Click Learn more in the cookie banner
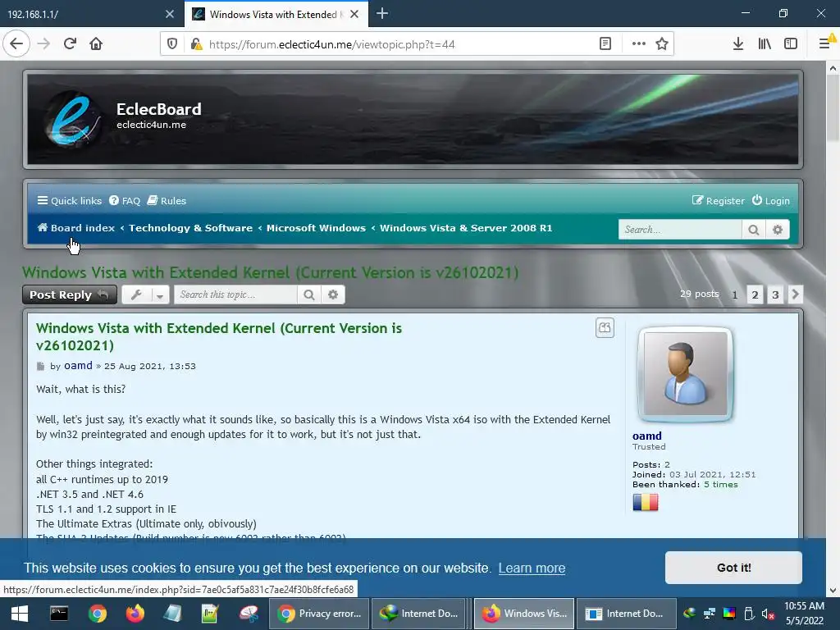Image resolution: width=840 pixels, height=630 pixels. coord(532,568)
